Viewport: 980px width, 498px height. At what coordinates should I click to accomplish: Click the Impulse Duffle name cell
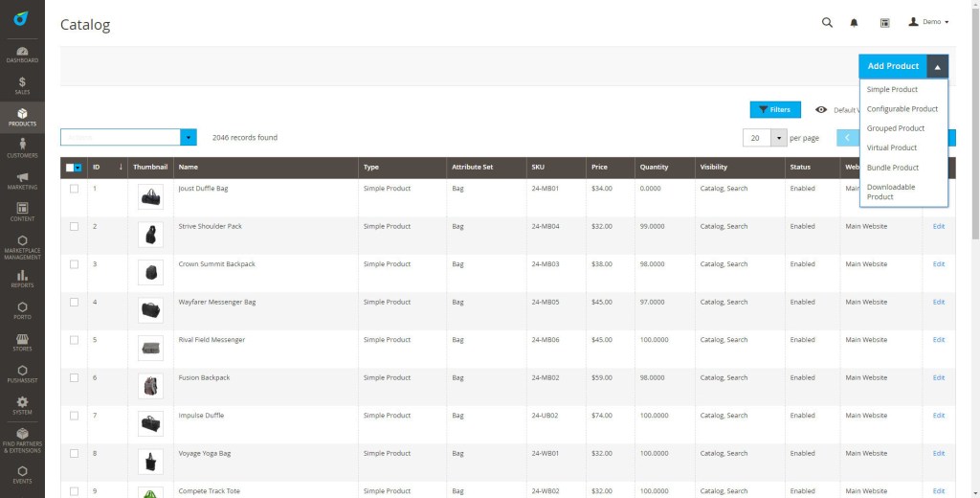(x=201, y=416)
